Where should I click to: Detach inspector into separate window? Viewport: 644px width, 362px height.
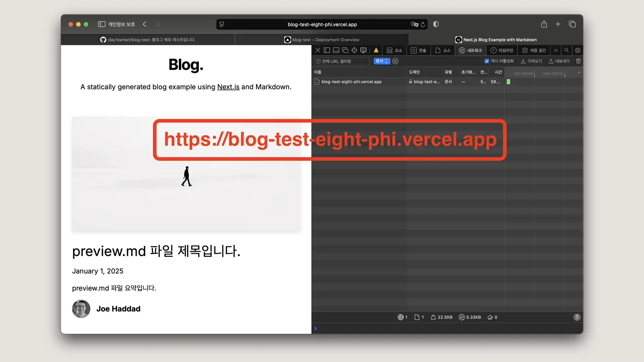tap(345, 50)
